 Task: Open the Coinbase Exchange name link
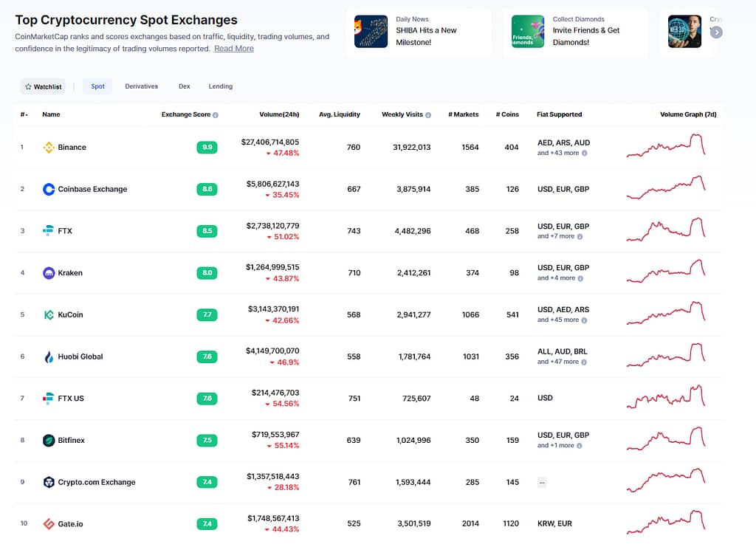pyautogui.click(x=92, y=190)
